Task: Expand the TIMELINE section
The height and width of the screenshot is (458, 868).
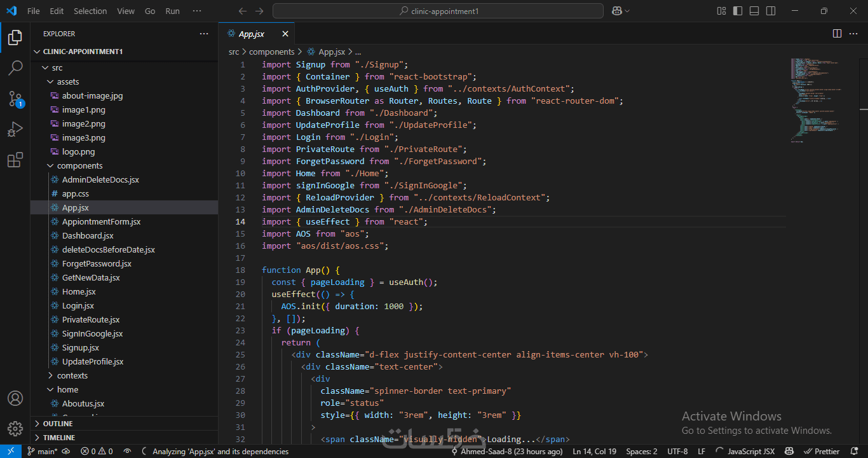Action: pyautogui.click(x=124, y=438)
